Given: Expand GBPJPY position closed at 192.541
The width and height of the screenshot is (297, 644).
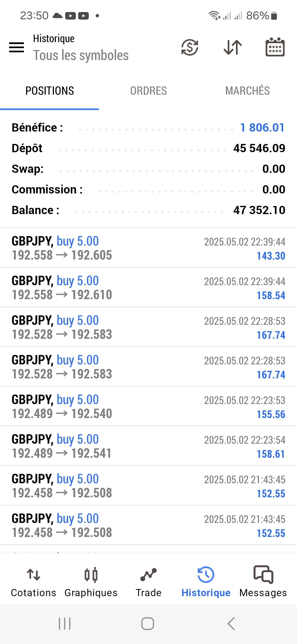Looking at the screenshot, I should click(x=148, y=446).
